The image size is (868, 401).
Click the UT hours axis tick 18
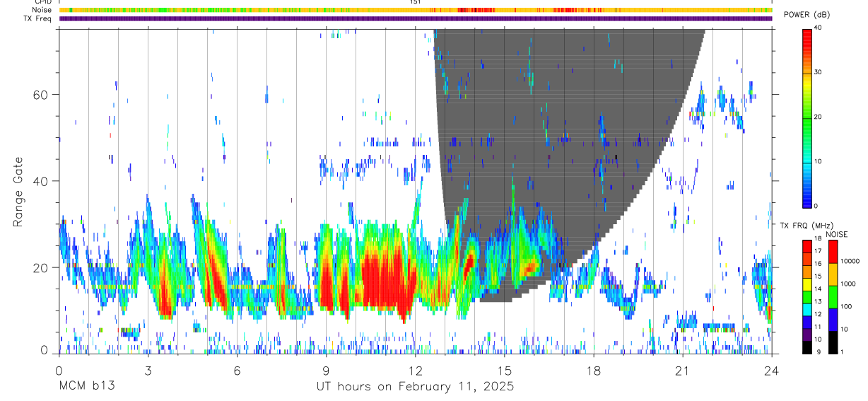click(x=593, y=371)
